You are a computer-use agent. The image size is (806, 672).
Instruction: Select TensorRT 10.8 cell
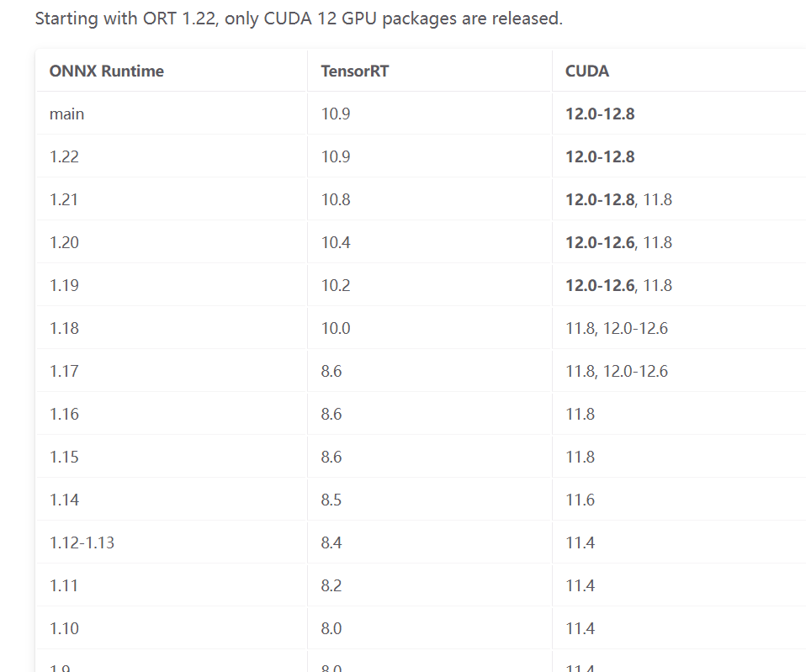click(x=336, y=199)
